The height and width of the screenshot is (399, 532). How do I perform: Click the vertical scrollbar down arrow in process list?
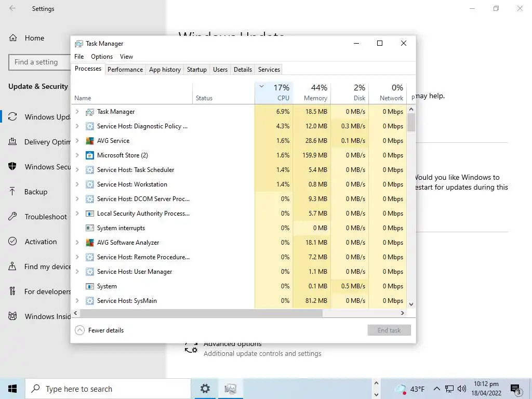(x=411, y=304)
